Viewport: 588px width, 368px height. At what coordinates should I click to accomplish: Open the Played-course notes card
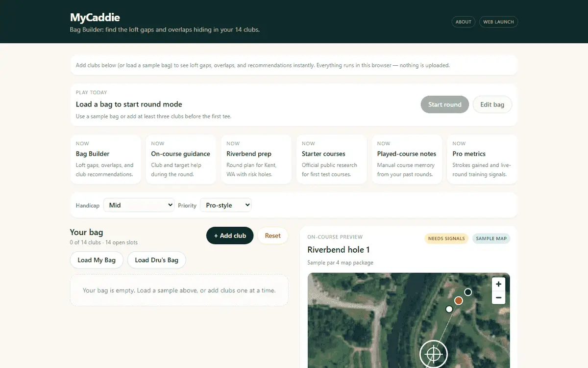[x=407, y=159]
